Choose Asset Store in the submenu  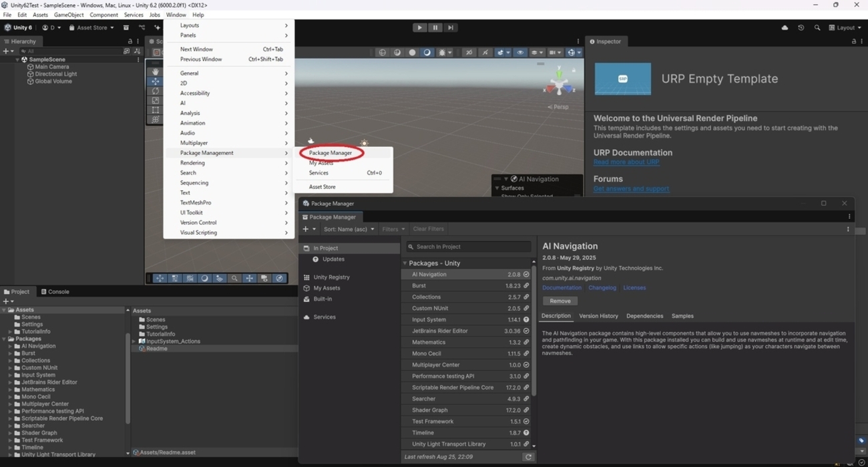point(322,187)
